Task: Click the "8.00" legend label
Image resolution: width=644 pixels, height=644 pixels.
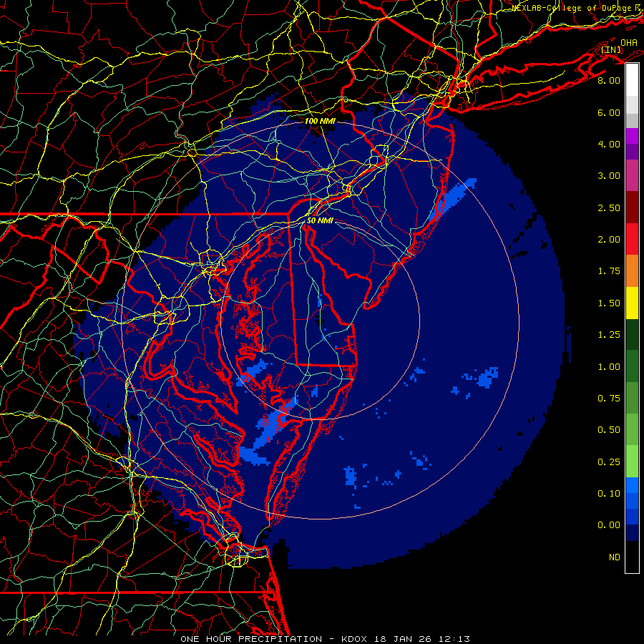Action: [x=609, y=80]
